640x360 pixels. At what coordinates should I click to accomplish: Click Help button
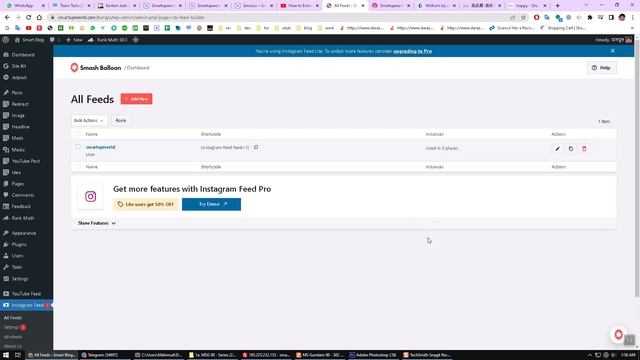coord(602,68)
